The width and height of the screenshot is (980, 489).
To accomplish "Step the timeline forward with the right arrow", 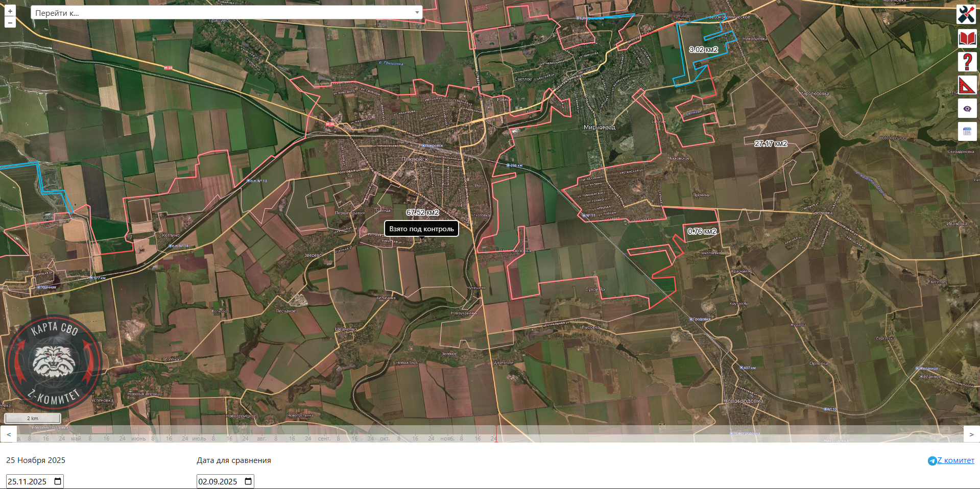I will tap(971, 434).
